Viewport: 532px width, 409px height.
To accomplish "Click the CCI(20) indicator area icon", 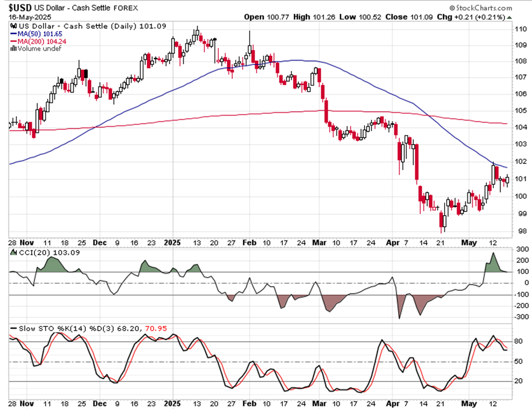I will [14, 252].
